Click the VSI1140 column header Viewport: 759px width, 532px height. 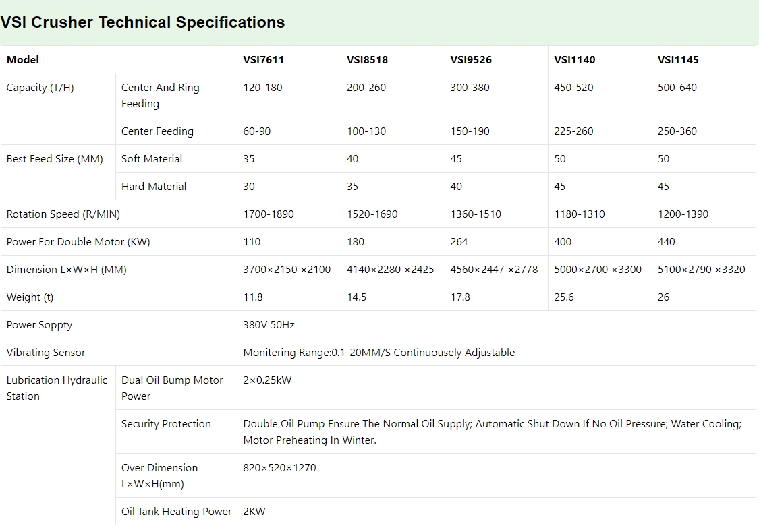(x=574, y=60)
